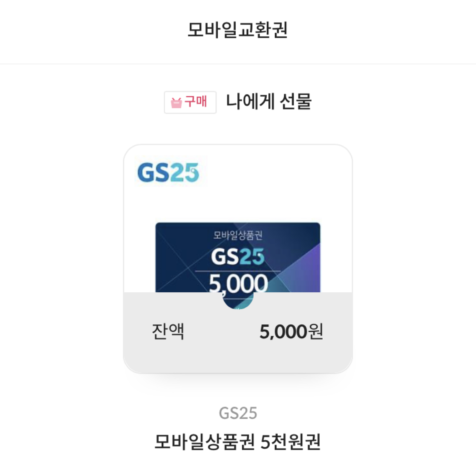The height and width of the screenshot is (458, 476).
Task: Click the 모바일상품권 text on the voucher image
Action: click(238, 235)
